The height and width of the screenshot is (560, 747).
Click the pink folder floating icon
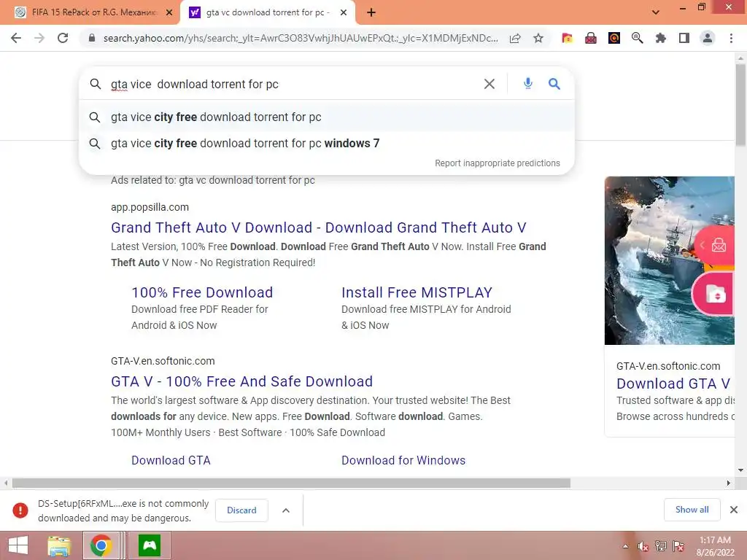715,294
